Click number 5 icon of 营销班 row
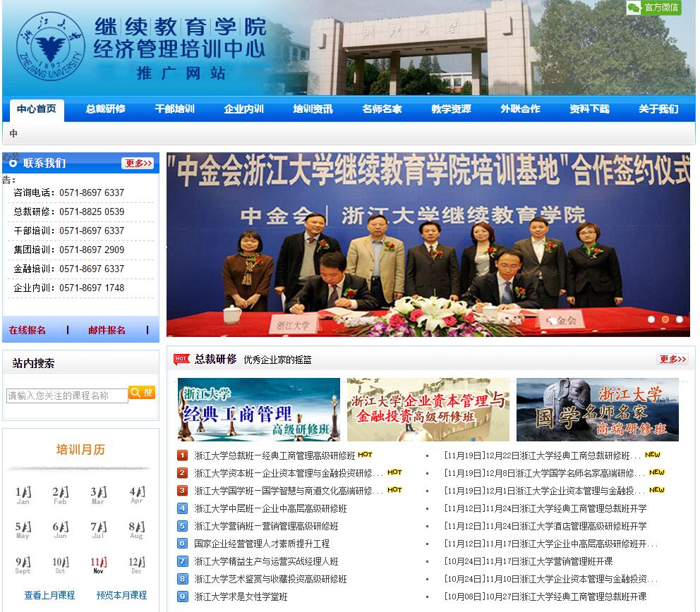700x612 pixels. (x=182, y=526)
